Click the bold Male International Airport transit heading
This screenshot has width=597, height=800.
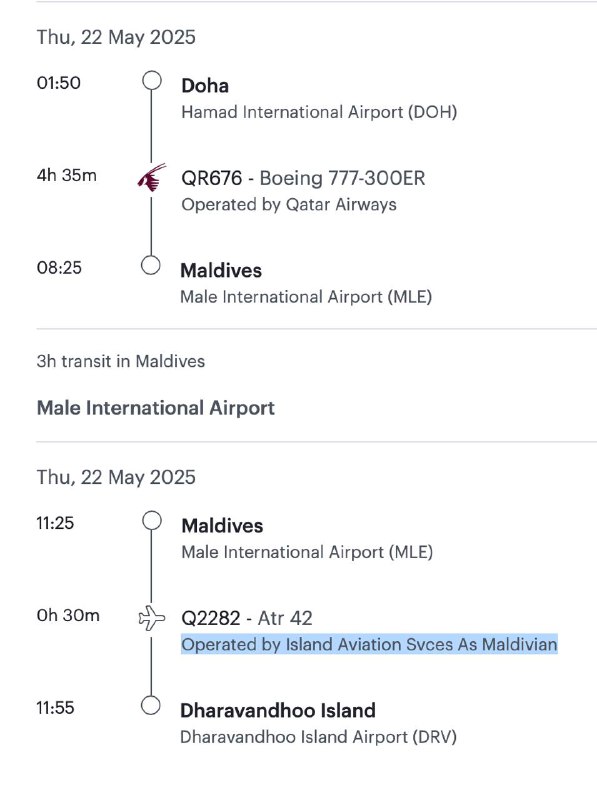click(x=156, y=408)
